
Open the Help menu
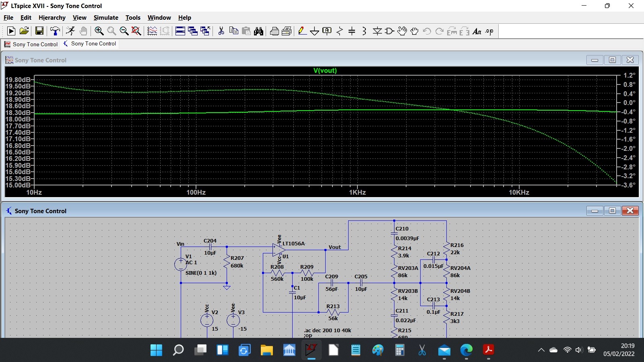point(185,18)
